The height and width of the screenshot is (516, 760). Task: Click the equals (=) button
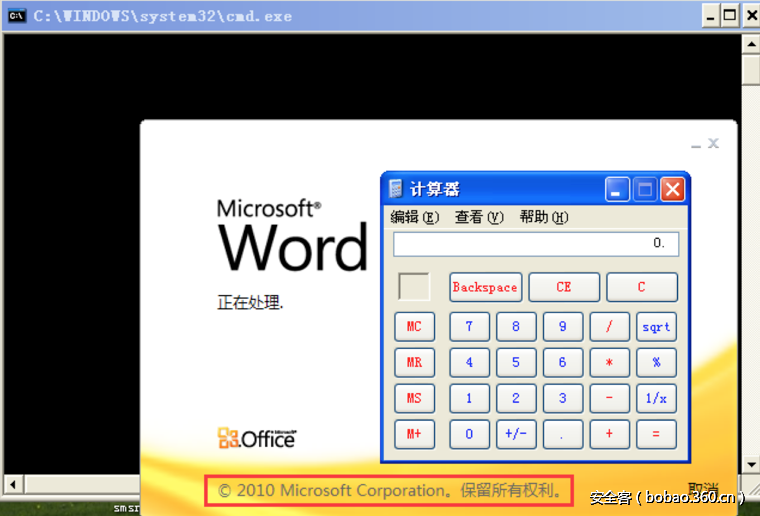tap(656, 434)
